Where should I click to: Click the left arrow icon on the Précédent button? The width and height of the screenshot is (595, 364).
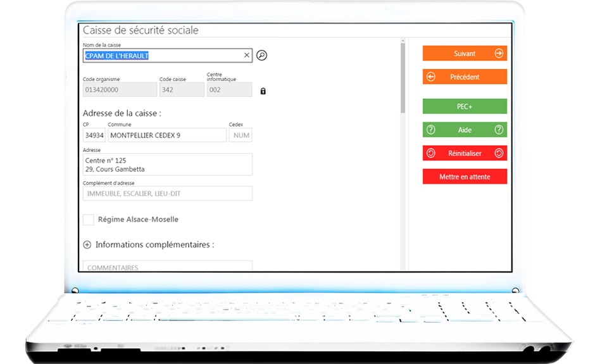point(431,77)
